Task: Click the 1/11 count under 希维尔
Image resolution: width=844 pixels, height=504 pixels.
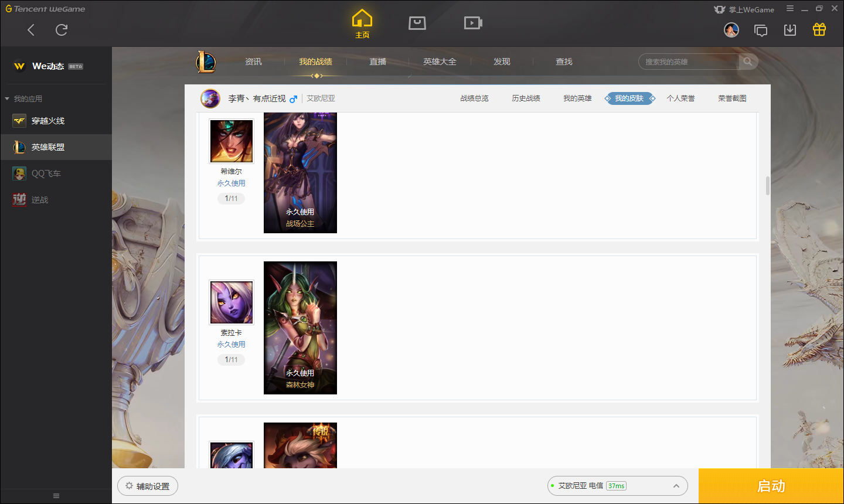Action: (231, 199)
